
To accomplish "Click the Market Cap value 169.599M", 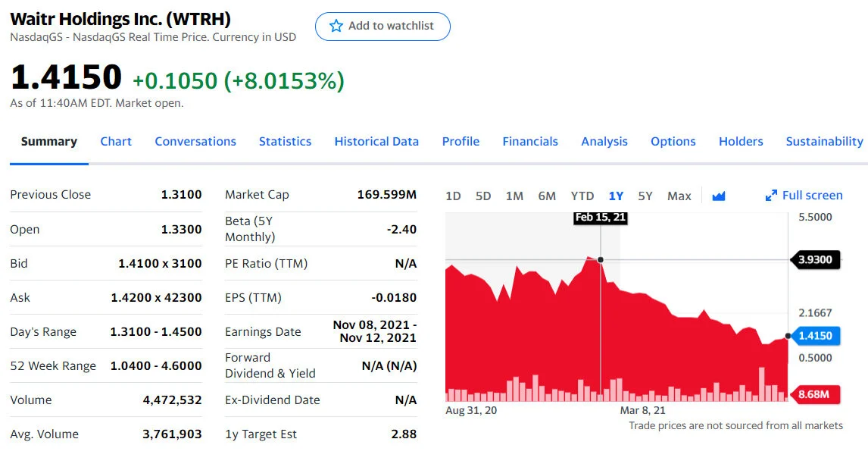I will pos(387,195).
